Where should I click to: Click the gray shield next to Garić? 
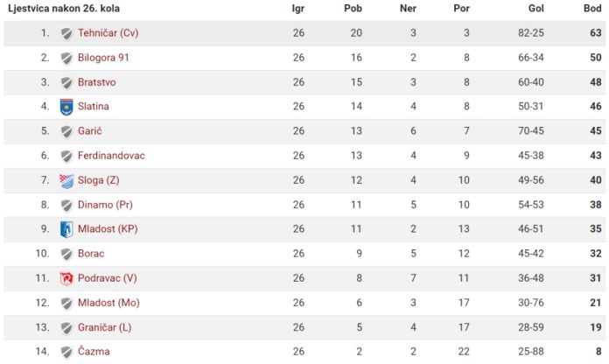pos(66,132)
